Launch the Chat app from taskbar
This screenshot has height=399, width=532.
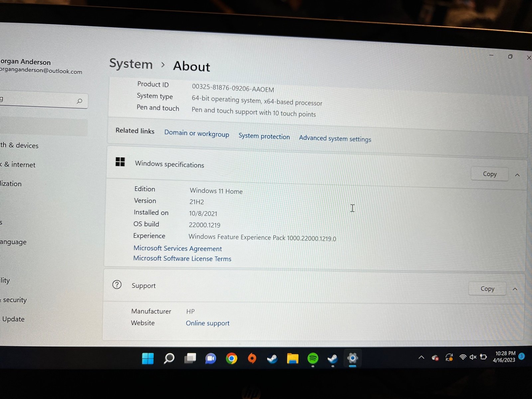[x=210, y=358]
